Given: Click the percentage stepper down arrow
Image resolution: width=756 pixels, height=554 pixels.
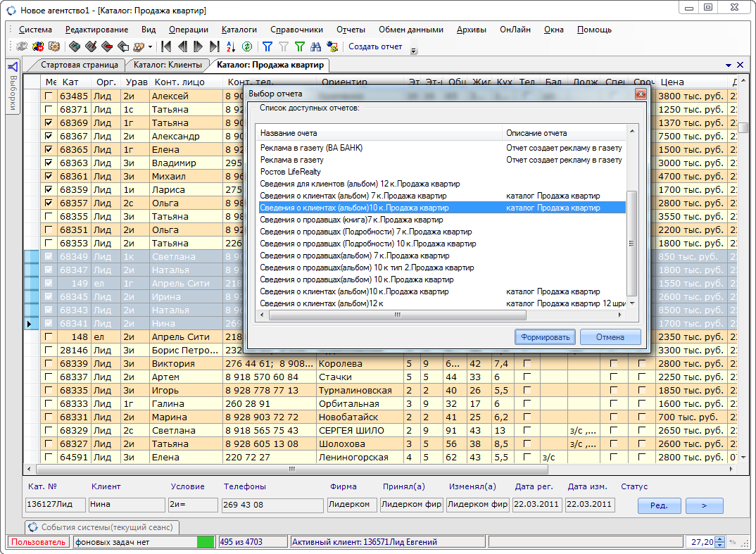Looking at the screenshot, I should [x=719, y=545].
